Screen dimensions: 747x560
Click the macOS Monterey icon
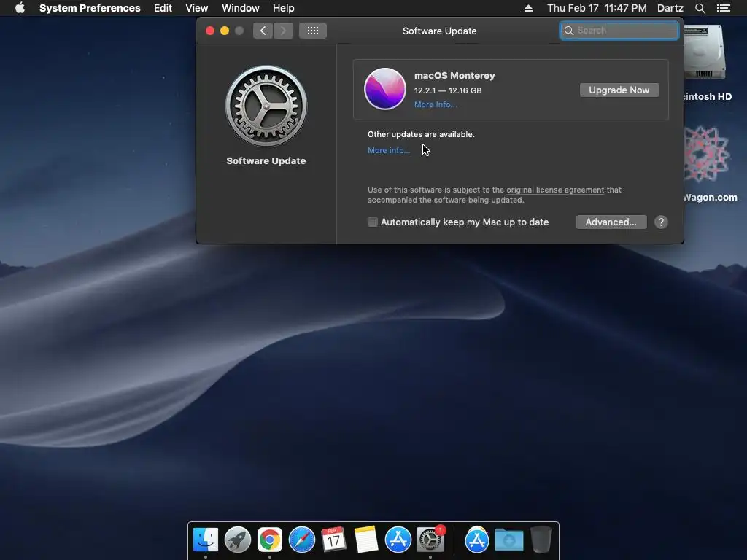(x=385, y=88)
